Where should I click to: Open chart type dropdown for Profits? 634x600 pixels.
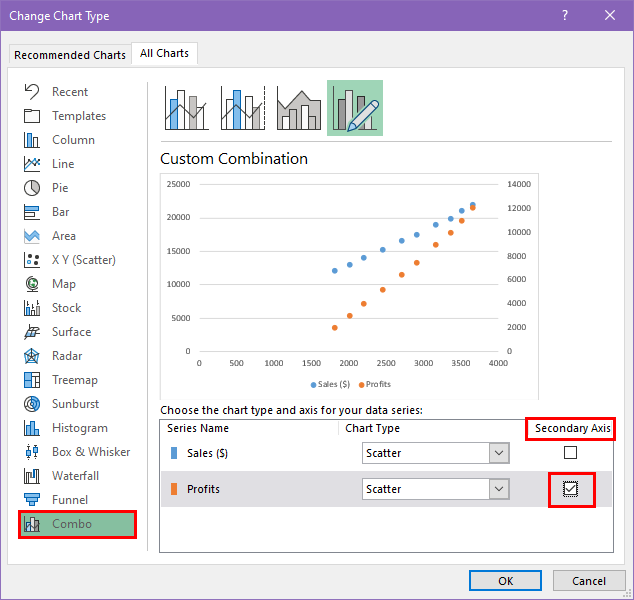tap(499, 489)
